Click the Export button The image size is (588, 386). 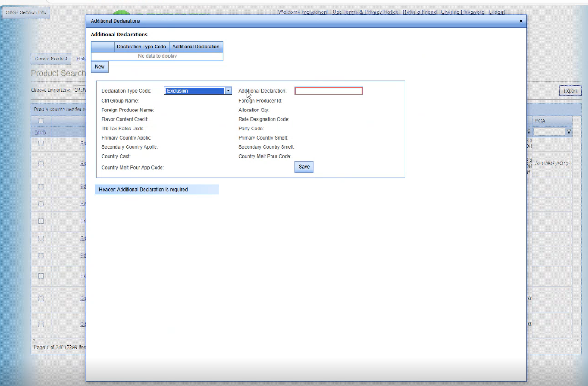click(570, 91)
